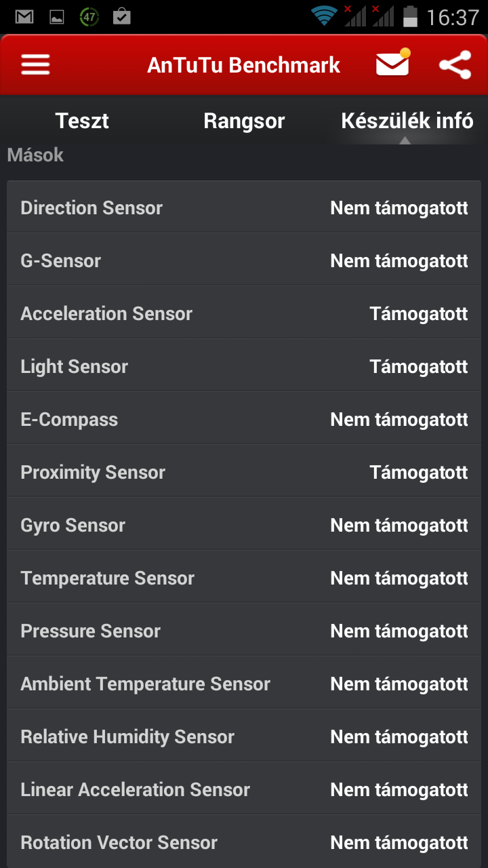Screen dimensions: 488x868
Task: Tap the Gmail icon in status bar
Action: click(24, 16)
